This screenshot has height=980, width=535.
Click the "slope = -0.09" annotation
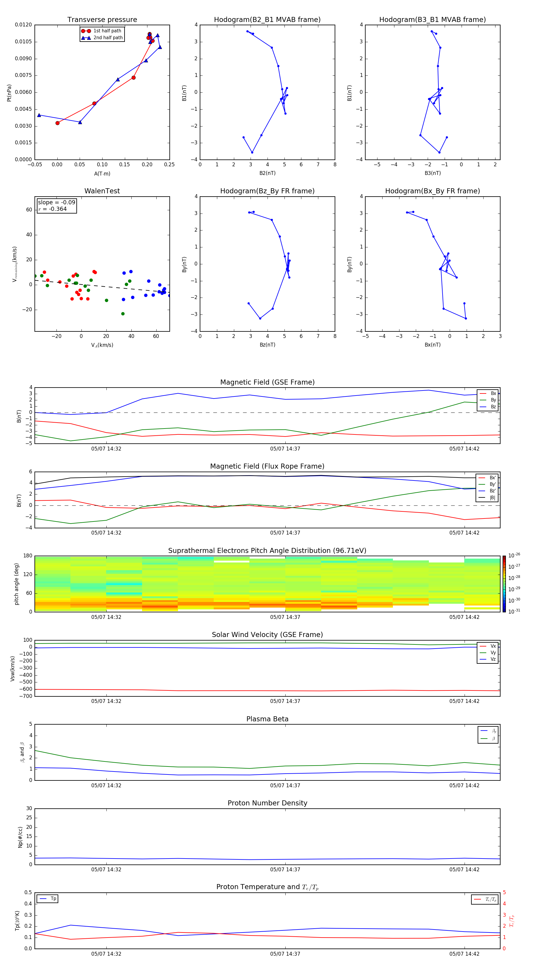[56, 203]
